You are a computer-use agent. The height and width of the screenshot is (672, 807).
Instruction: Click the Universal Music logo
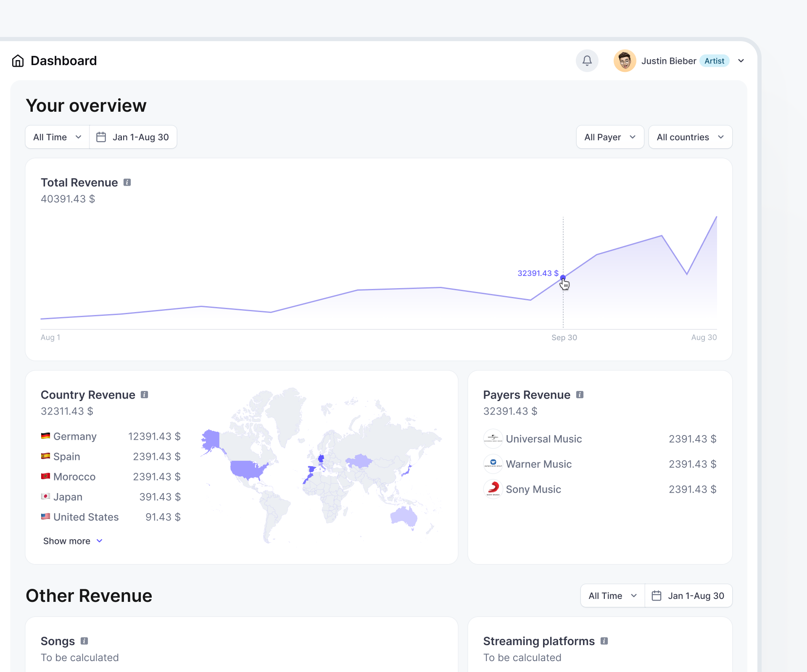[x=493, y=439]
